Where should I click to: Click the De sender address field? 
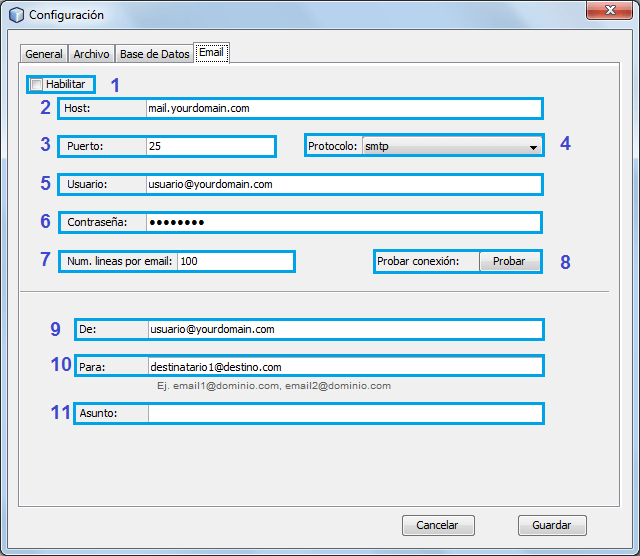pyautogui.click(x=343, y=328)
